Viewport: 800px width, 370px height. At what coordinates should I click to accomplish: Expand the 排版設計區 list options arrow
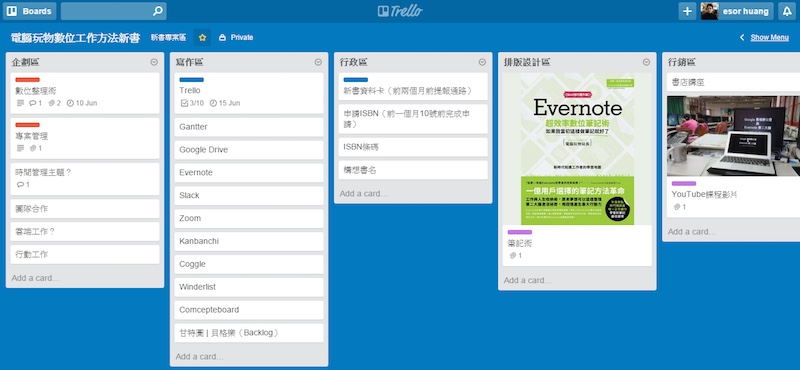tap(646, 62)
